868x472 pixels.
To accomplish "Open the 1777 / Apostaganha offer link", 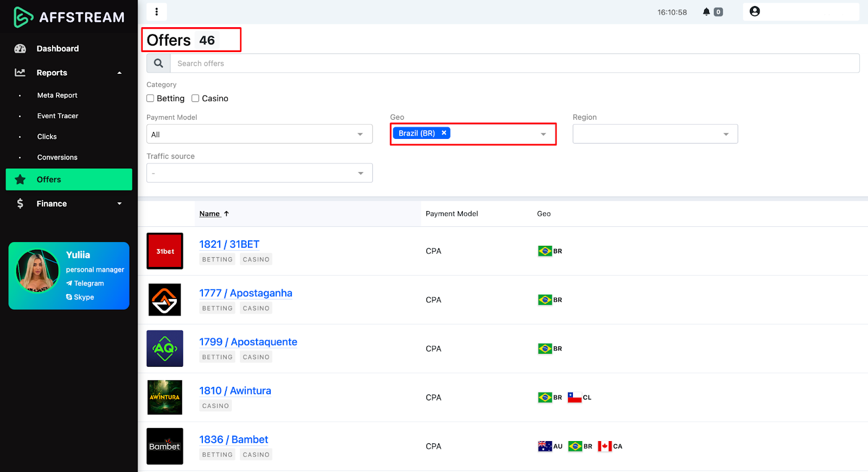I will [246, 293].
